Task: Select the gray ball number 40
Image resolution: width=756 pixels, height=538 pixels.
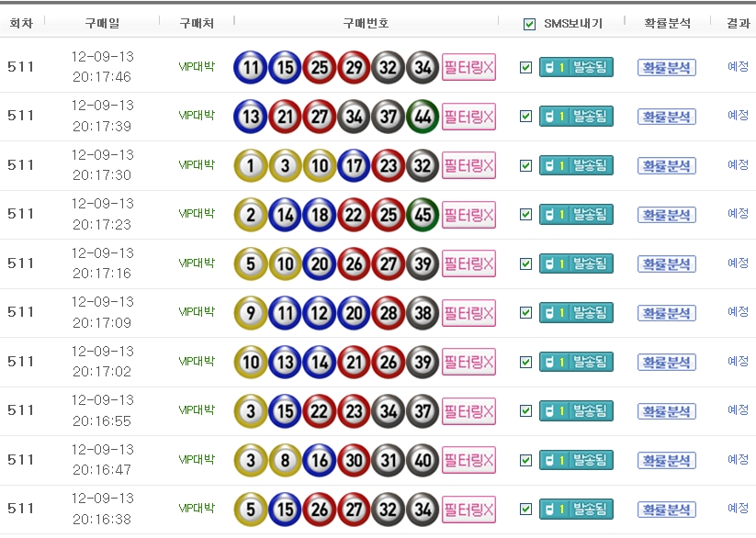Action: (x=423, y=460)
